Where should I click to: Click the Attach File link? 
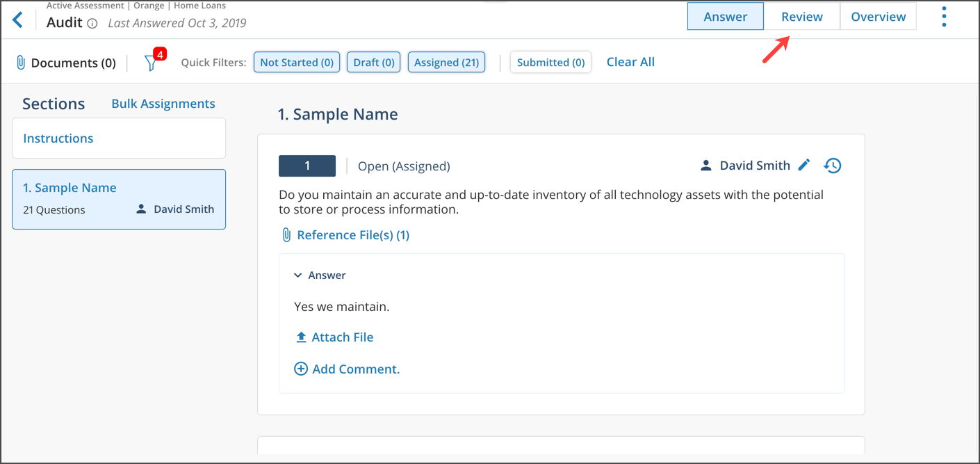343,337
